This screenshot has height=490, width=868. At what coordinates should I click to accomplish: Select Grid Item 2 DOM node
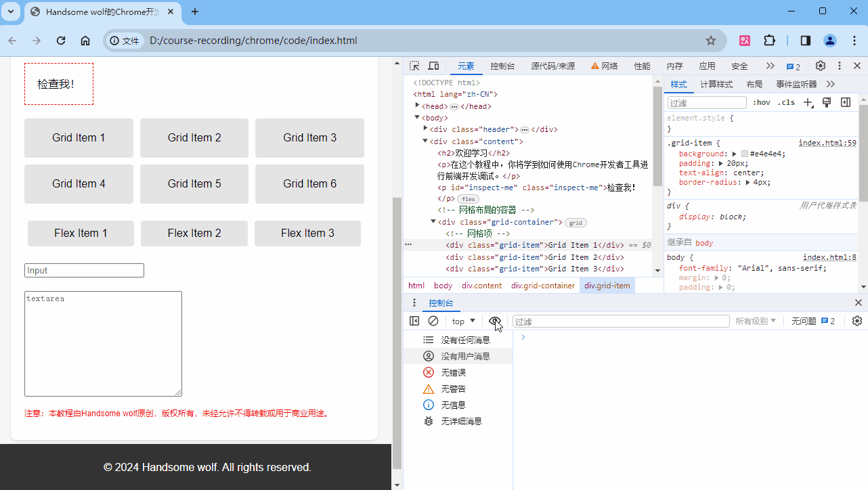click(x=534, y=257)
